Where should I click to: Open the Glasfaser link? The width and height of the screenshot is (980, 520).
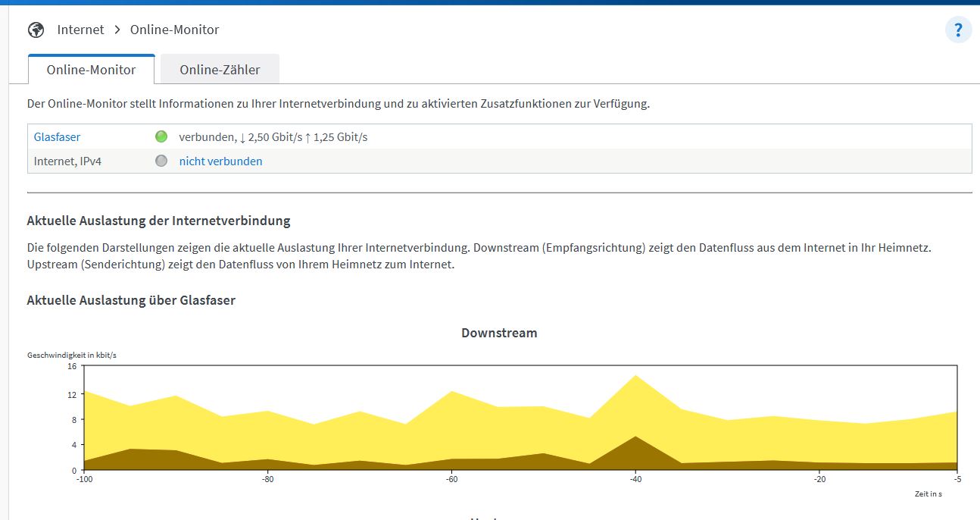[57, 137]
